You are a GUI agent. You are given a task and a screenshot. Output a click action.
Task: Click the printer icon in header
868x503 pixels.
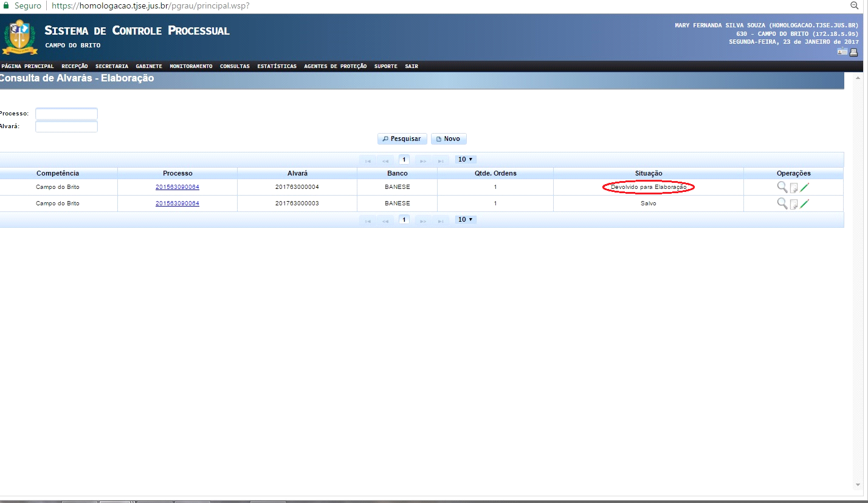pyautogui.click(x=853, y=52)
